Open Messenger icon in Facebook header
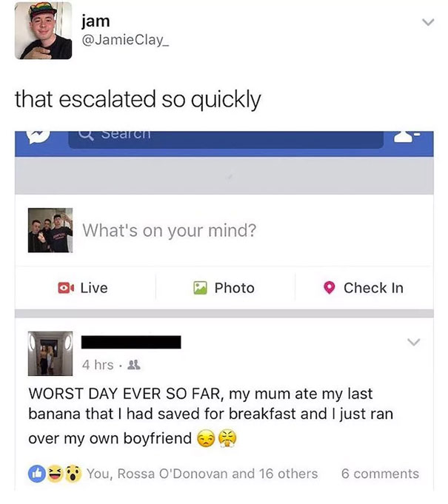448x504 pixels. [39, 136]
